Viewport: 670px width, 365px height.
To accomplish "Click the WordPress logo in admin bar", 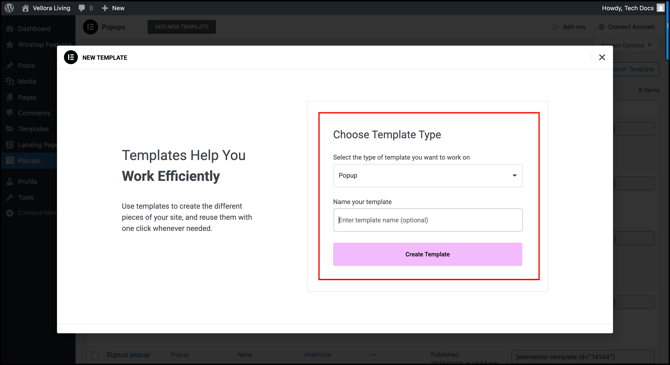I will pyautogui.click(x=9, y=8).
